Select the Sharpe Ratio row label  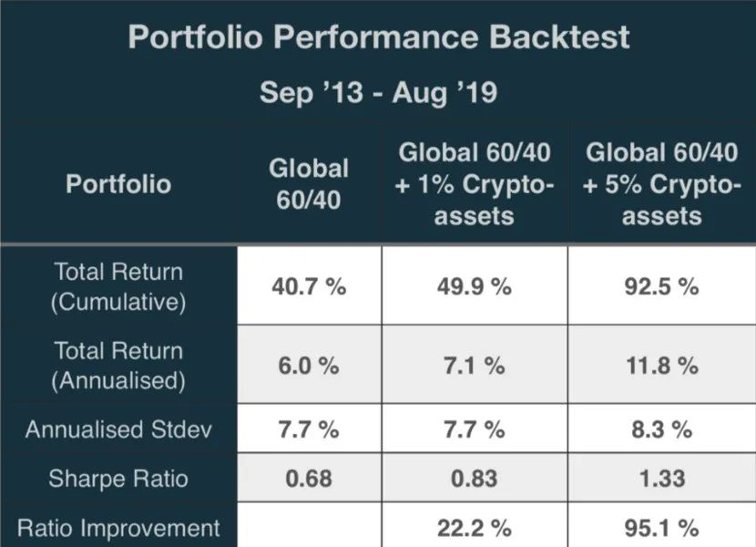pos(118,479)
